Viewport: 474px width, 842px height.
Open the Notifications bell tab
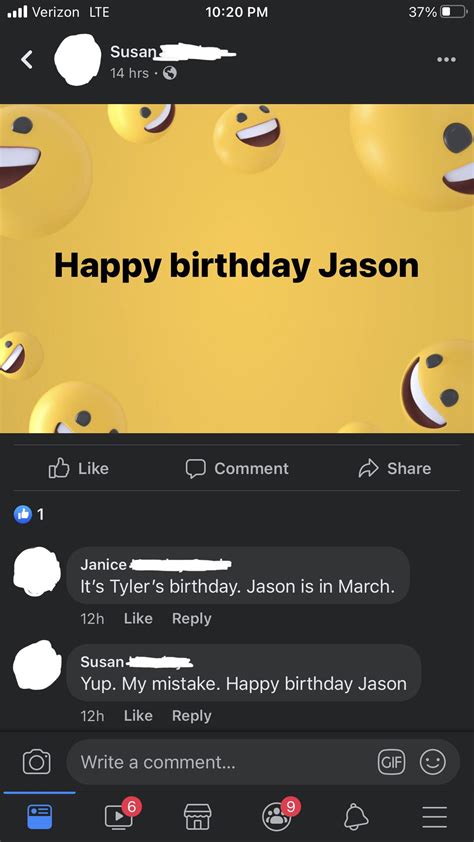(x=356, y=817)
